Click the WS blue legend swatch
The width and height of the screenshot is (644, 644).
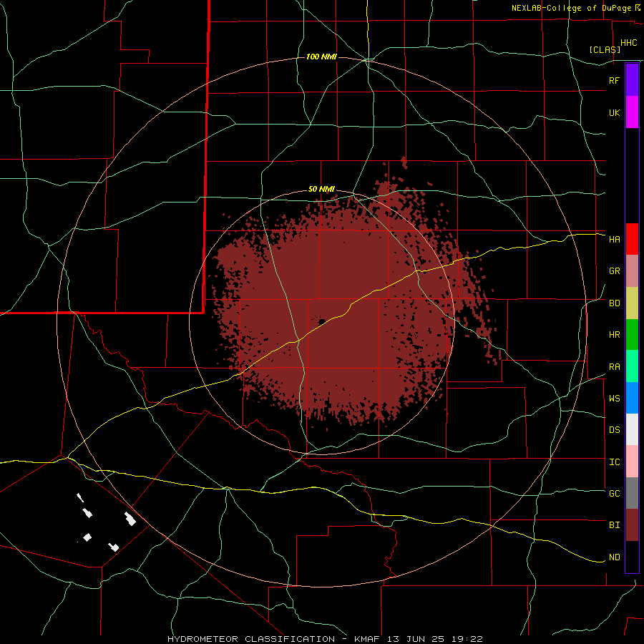click(632, 398)
